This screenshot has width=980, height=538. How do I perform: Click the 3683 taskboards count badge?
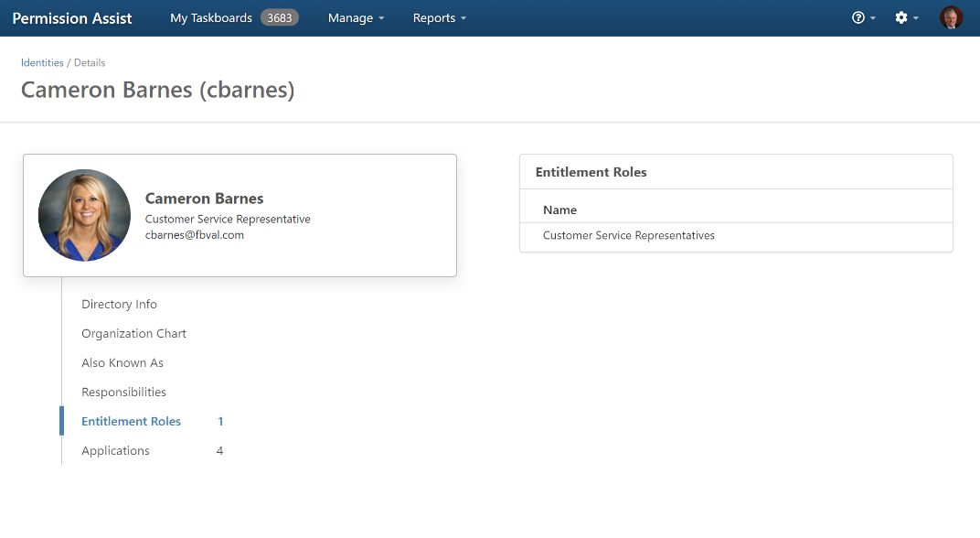tap(279, 18)
